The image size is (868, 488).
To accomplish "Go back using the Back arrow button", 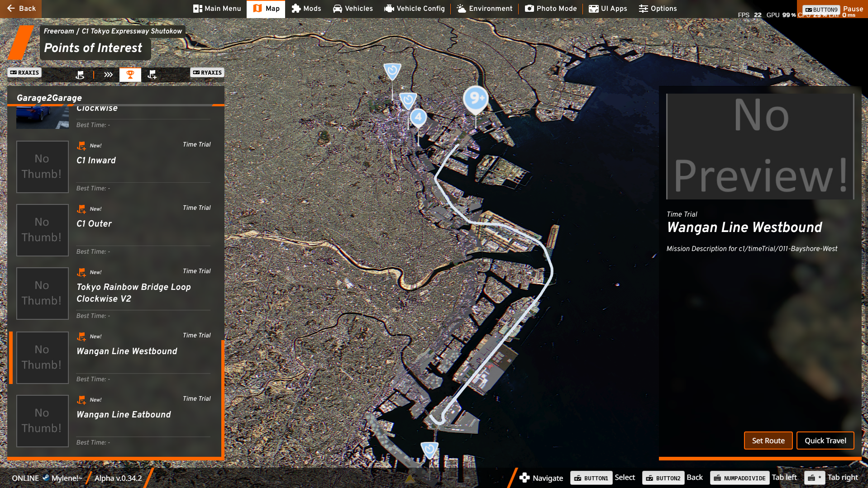I will (21, 9).
